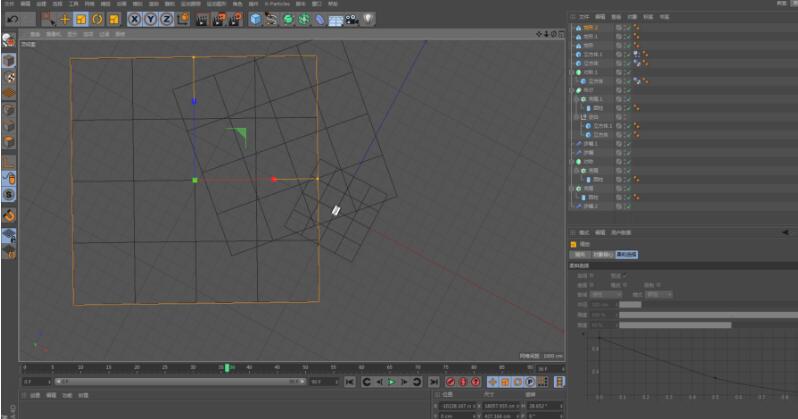Click the red Record Keyframe button
798x419 pixels.
point(450,382)
